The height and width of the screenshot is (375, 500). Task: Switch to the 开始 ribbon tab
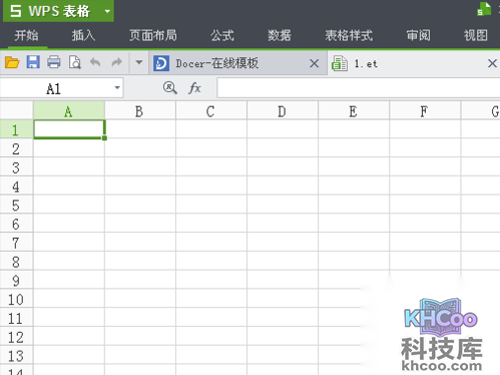[x=26, y=35]
